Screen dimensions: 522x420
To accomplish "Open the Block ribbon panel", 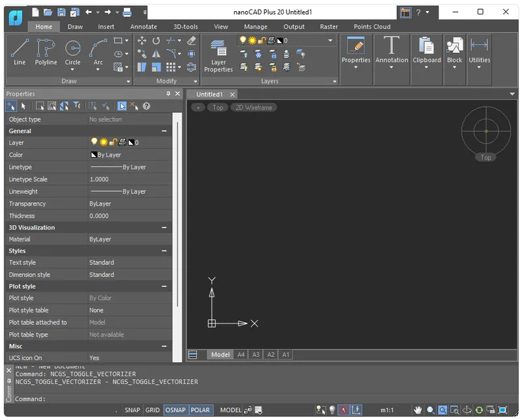I will click(x=454, y=52).
